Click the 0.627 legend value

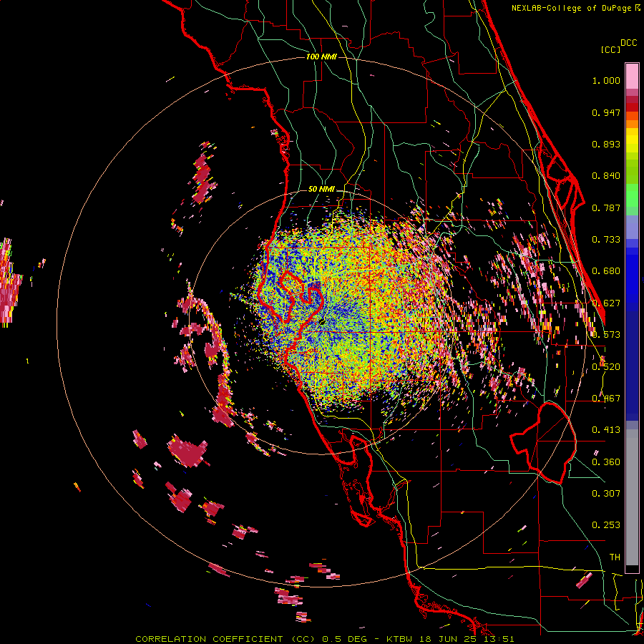606,303
